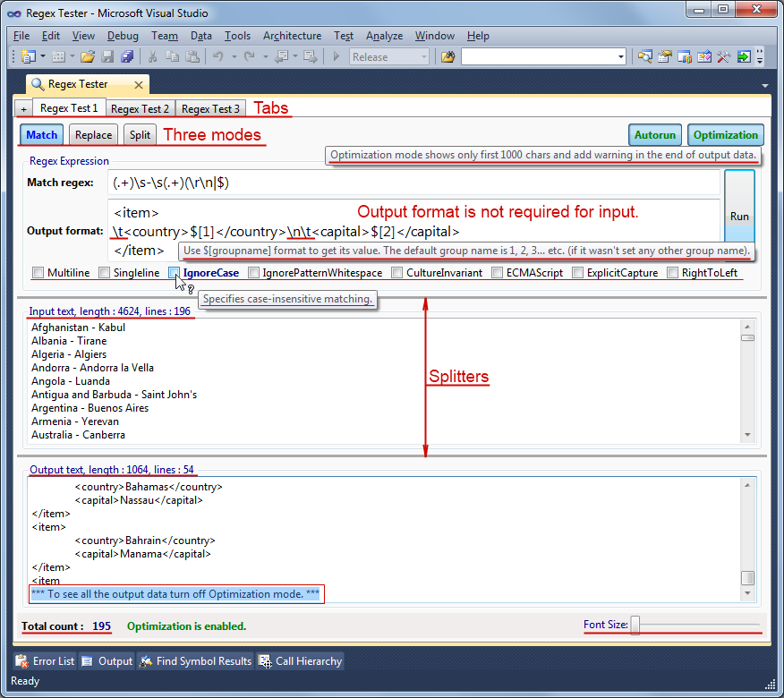The width and height of the screenshot is (784, 698).
Task: Enable the RightToLeft checkbox
Action: click(x=672, y=273)
